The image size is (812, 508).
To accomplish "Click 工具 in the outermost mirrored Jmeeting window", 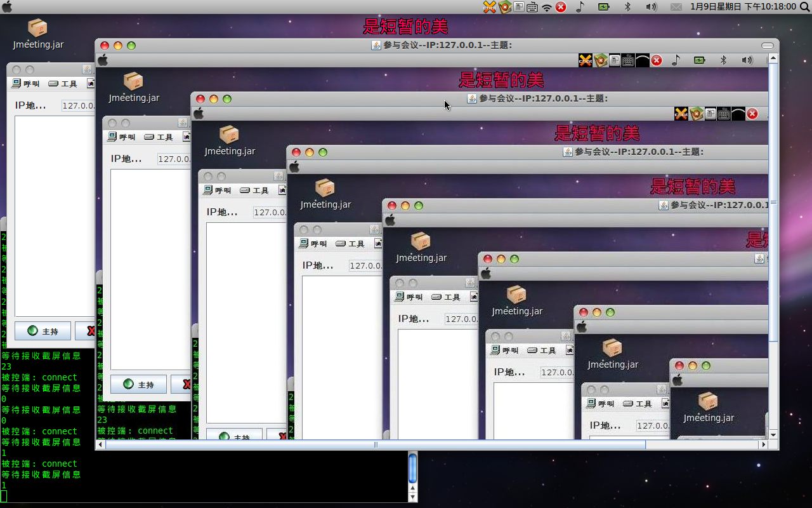I will pyautogui.click(x=159, y=137).
